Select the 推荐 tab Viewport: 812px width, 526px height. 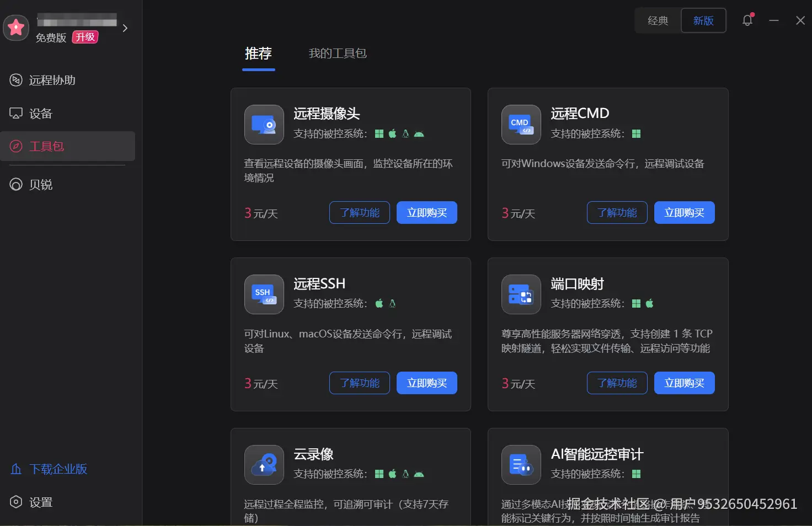click(x=258, y=53)
